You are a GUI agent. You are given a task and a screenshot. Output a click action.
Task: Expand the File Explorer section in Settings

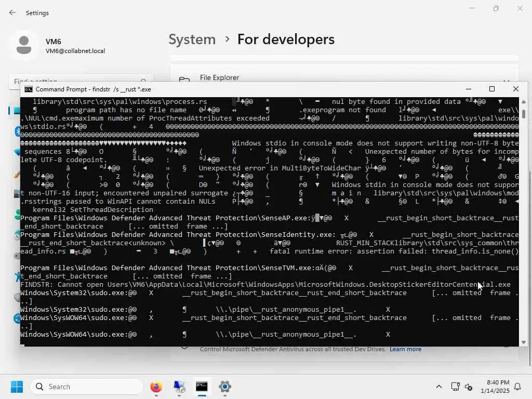click(506, 81)
